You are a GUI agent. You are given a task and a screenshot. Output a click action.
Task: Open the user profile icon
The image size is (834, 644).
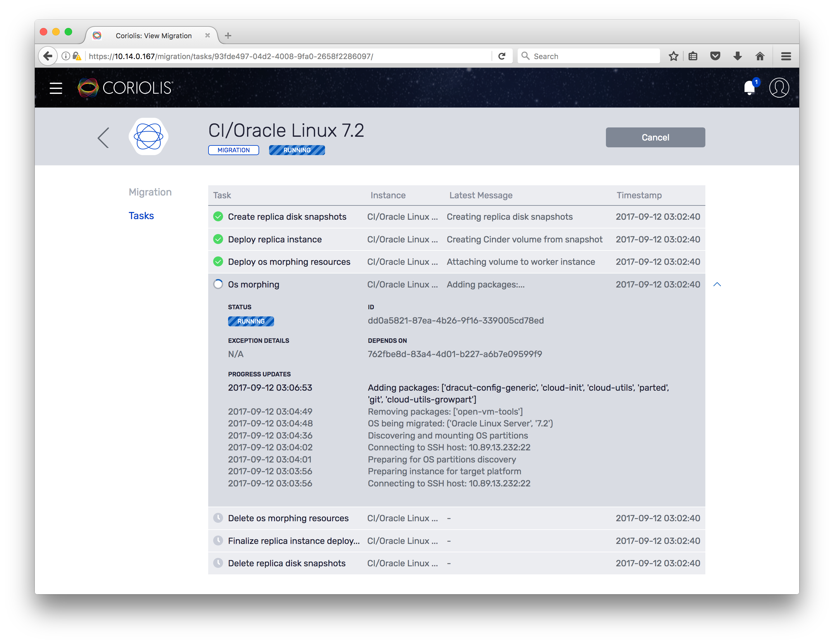tap(779, 88)
